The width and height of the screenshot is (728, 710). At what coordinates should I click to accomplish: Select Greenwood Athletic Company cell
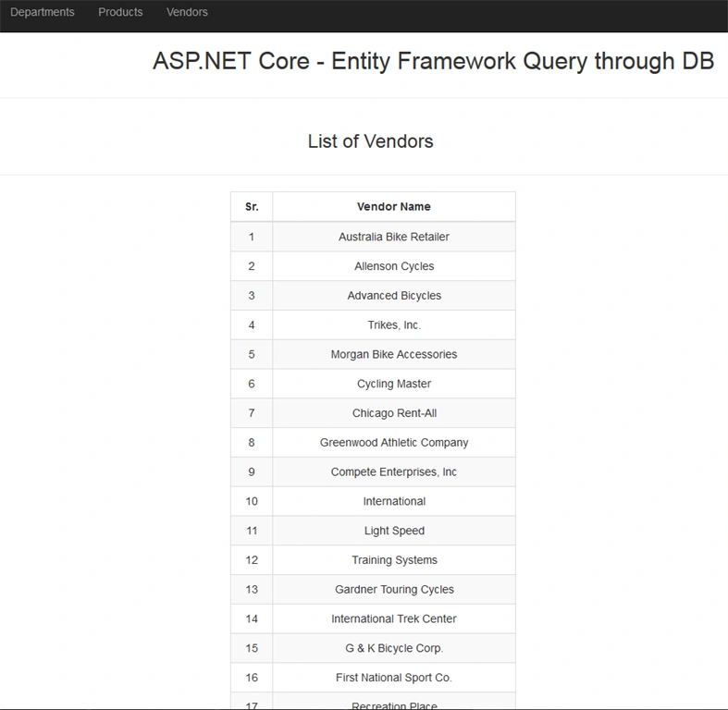(394, 442)
